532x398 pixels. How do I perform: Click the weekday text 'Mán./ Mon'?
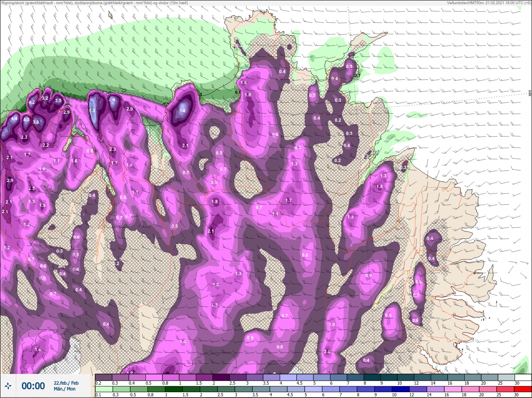click(64, 389)
